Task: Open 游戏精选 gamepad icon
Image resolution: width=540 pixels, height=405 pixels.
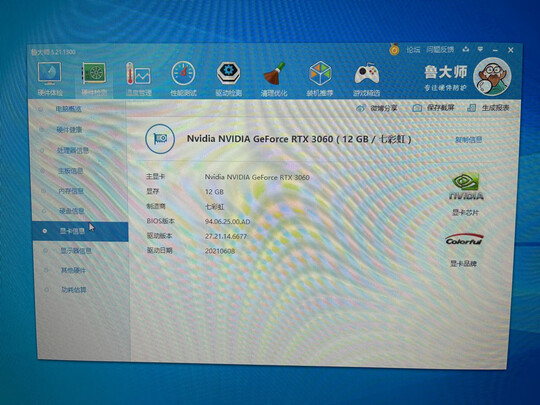Action: pyautogui.click(x=367, y=73)
